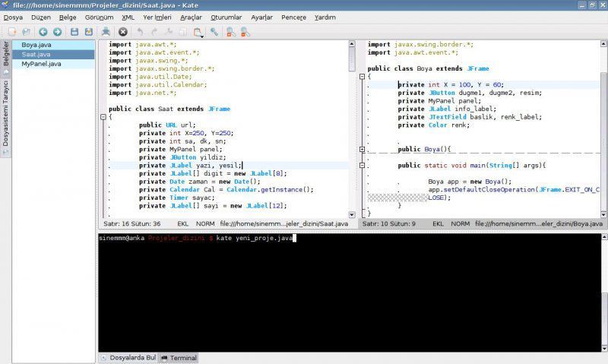Screen dimensions: 608x364
Task: Save the file with the floppy disk icon
Action: [74, 32]
